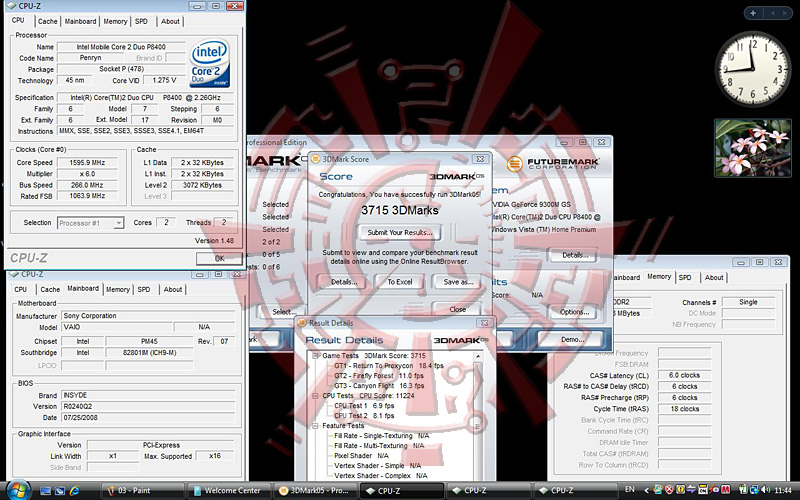Select SPD tab in top CPU-Z window
The width and height of the screenshot is (800, 500).
click(x=141, y=21)
